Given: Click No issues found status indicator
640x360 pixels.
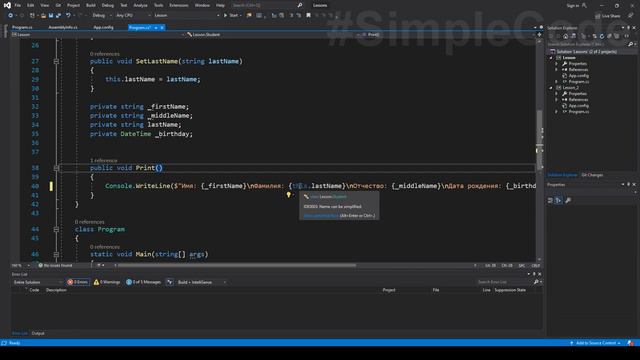Looking at the screenshot, I should tap(56, 265).
